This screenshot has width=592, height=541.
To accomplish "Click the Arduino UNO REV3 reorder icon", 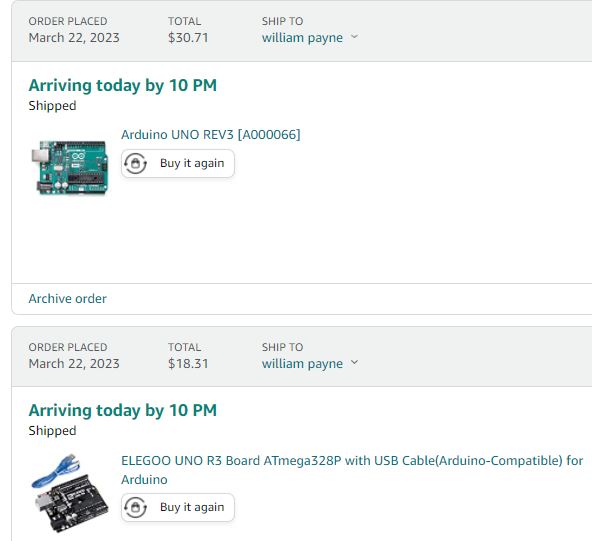I will [x=135, y=163].
